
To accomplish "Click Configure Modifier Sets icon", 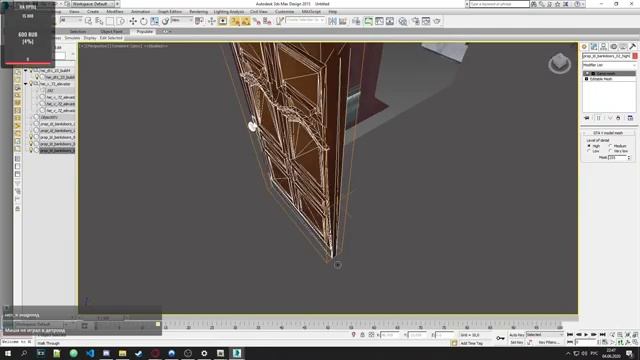I will click(630, 118).
